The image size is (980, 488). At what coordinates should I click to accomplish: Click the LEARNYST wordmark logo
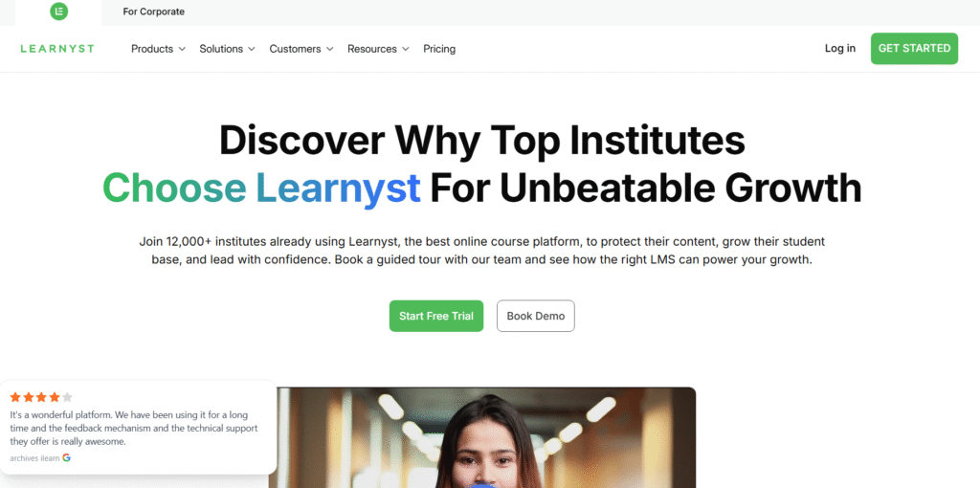(57, 49)
